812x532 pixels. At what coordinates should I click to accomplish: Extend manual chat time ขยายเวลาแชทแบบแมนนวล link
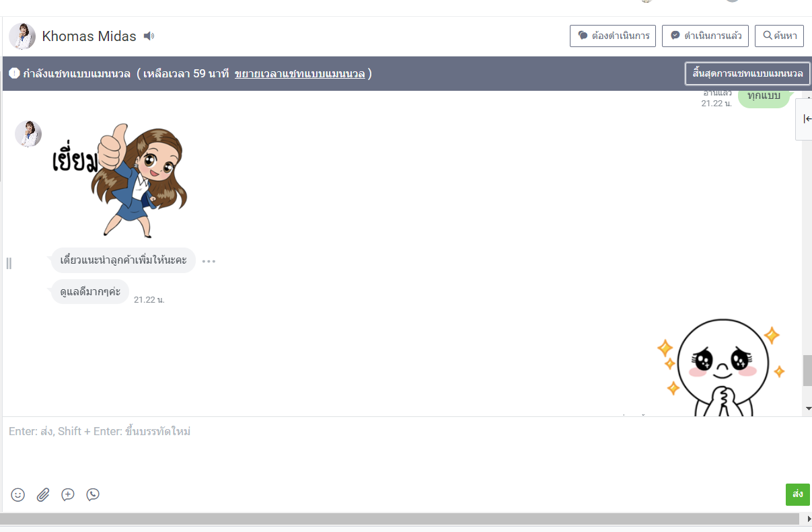(299, 73)
